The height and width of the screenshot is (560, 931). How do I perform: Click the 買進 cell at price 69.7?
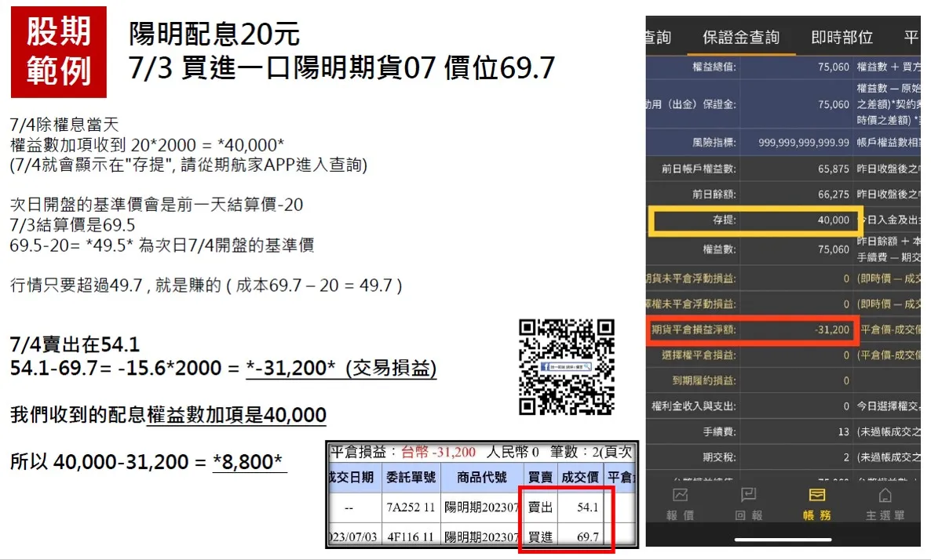(538, 536)
